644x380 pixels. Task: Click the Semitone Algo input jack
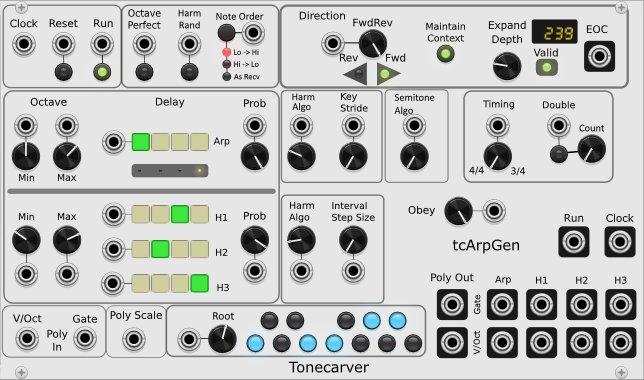414,125
